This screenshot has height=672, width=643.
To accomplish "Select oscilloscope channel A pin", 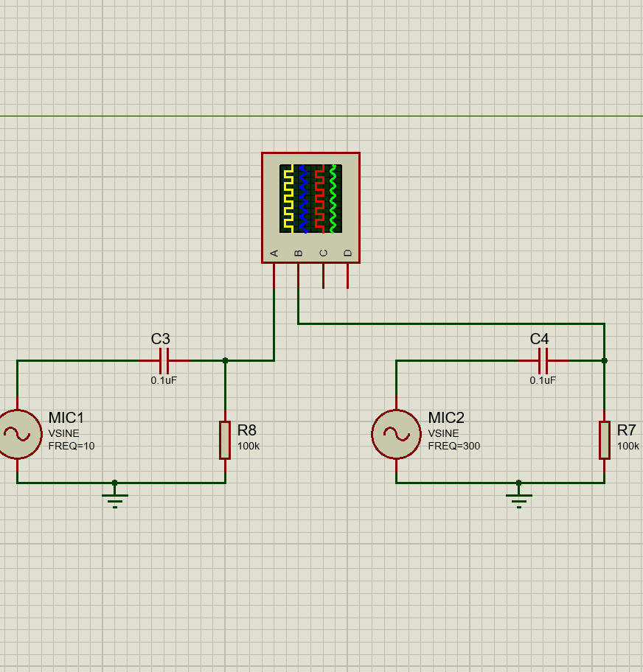I will [x=275, y=274].
